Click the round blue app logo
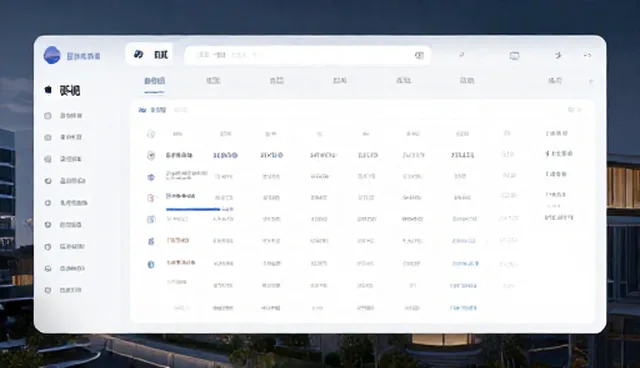The width and height of the screenshot is (640, 368). [x=52, y=55]
